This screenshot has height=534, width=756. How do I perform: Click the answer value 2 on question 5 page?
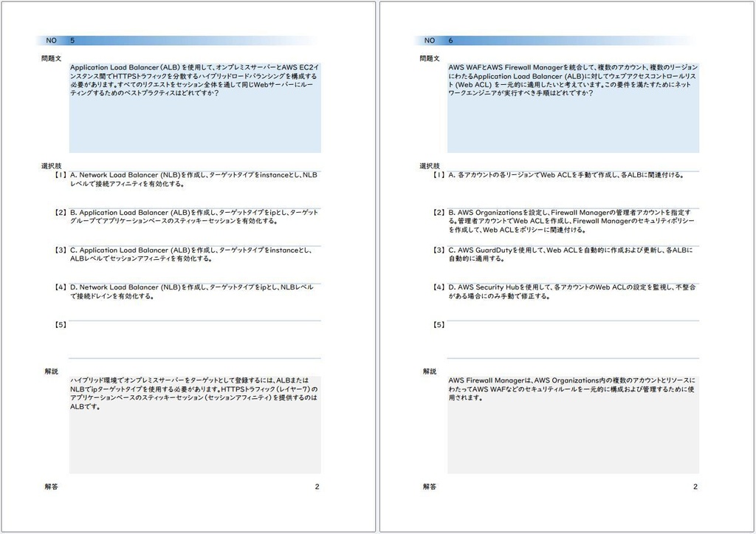[317, 487]
